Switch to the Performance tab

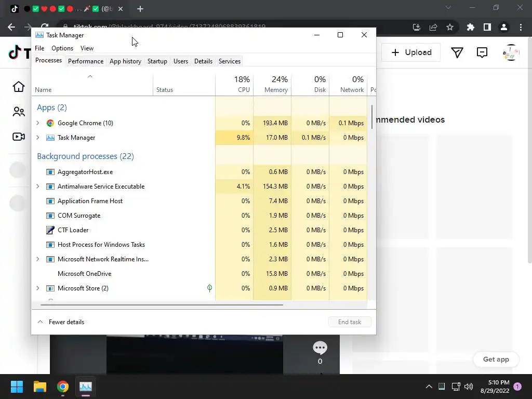coord(86,61)
